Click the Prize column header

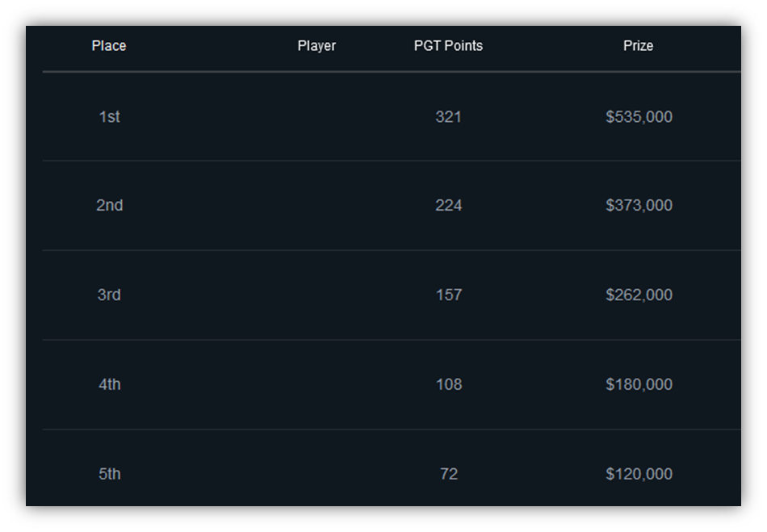[x=638, y=46]
